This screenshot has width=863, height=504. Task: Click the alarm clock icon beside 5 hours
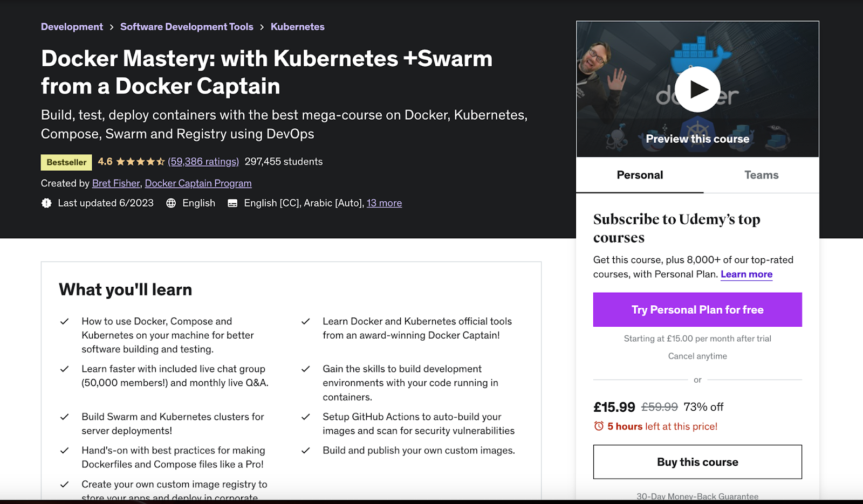point(599,426)
